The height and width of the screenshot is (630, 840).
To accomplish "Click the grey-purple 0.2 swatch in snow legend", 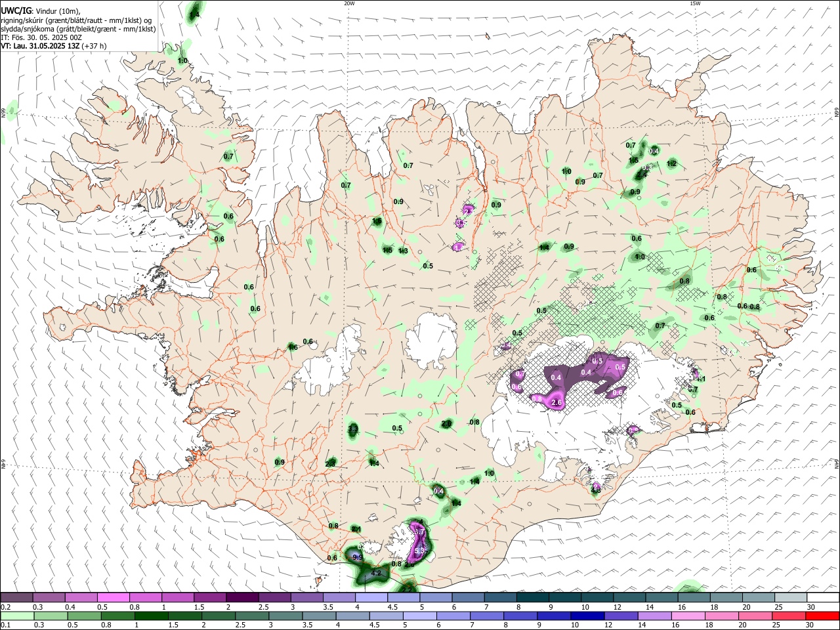I will (16, 598).
